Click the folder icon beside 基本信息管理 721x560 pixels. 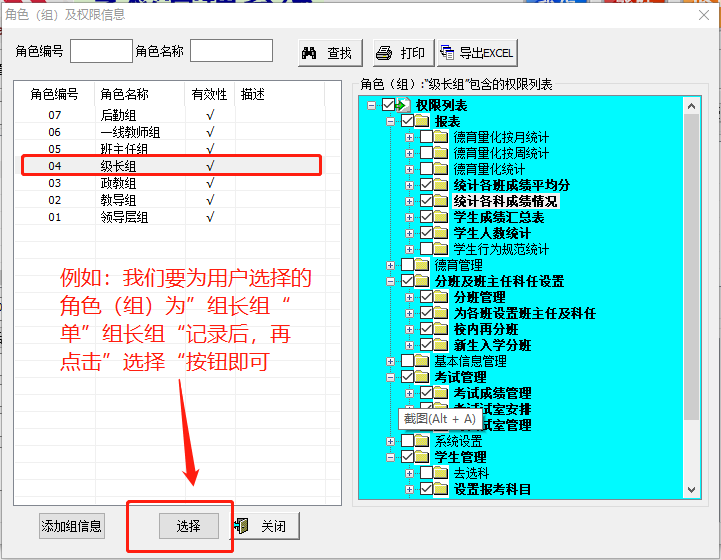[x=423, y=361]
